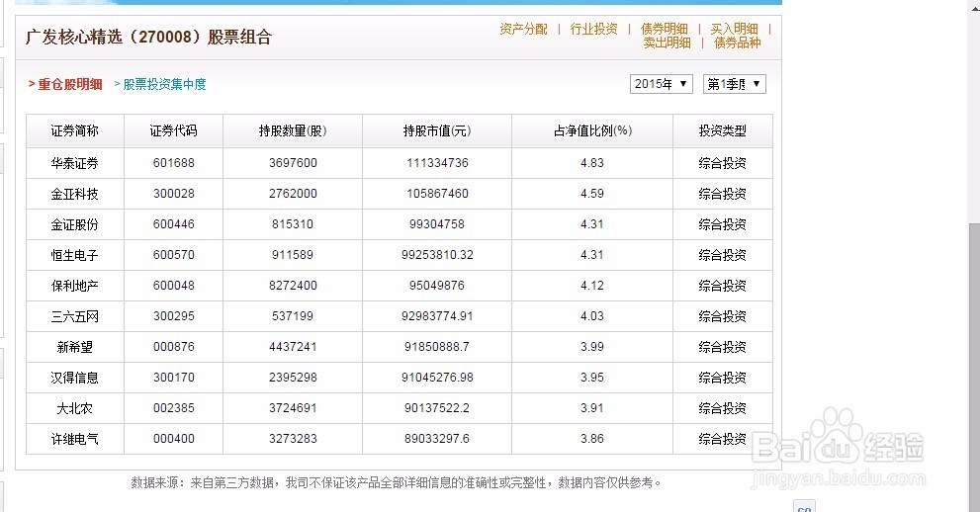This screenshot has width=980, height=512.
Task: Select the 金证股份 stock name
Action: (x=75, y=224)
